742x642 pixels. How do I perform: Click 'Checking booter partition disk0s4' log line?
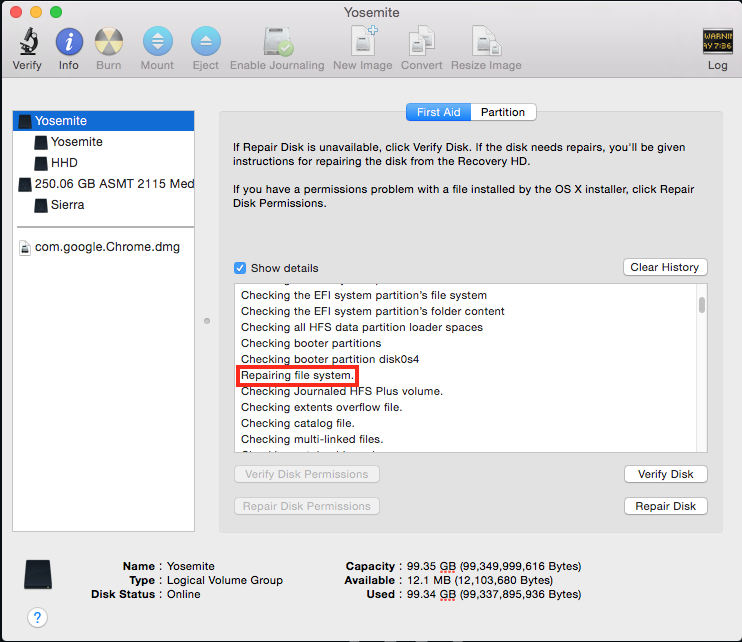[x=330, y=360]
